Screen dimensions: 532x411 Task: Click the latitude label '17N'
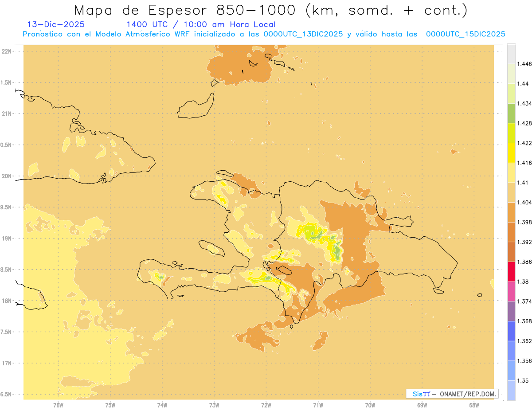tap(7, 363)
